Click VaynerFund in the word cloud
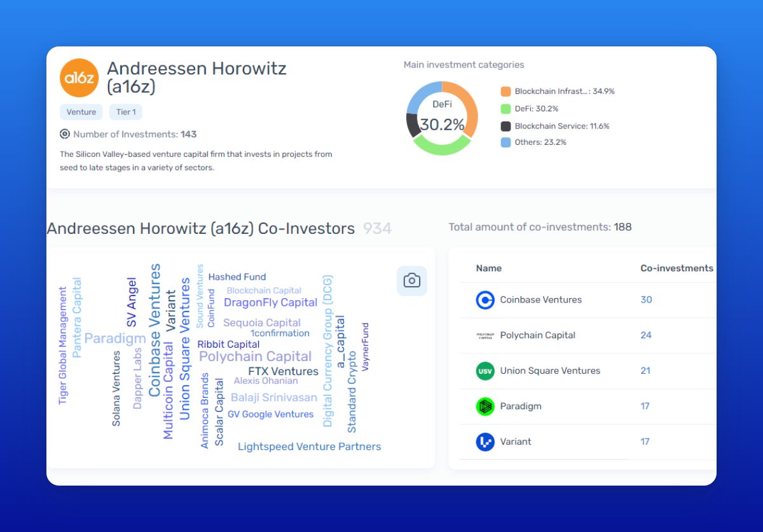This screenshot has height=532, width=763. (x=365, y=347)
